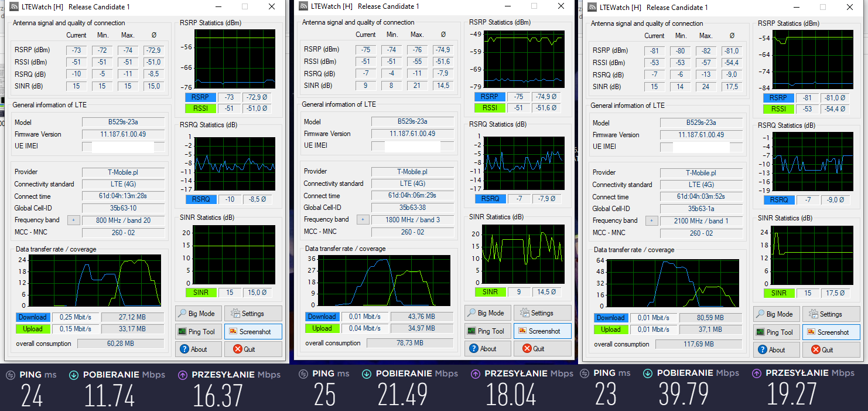
Task: Click the upload arrow icon above 16.37 Mbps
Action: click(183, 374)
